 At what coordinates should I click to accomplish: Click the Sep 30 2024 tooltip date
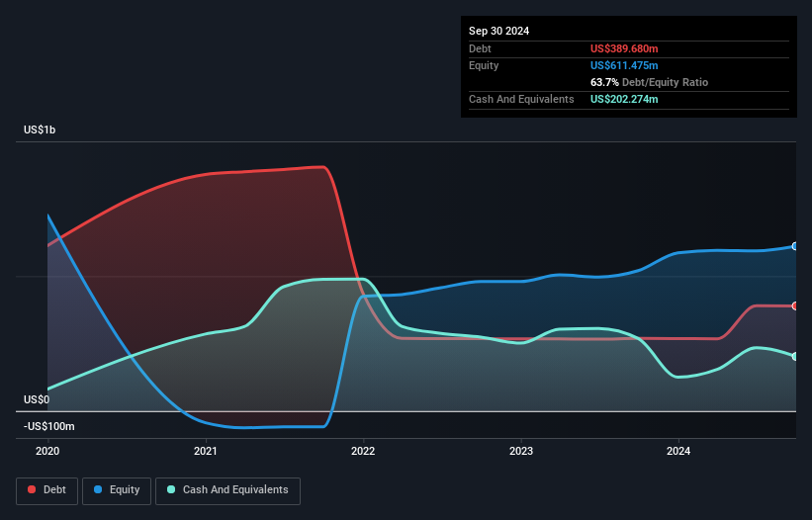498,31
